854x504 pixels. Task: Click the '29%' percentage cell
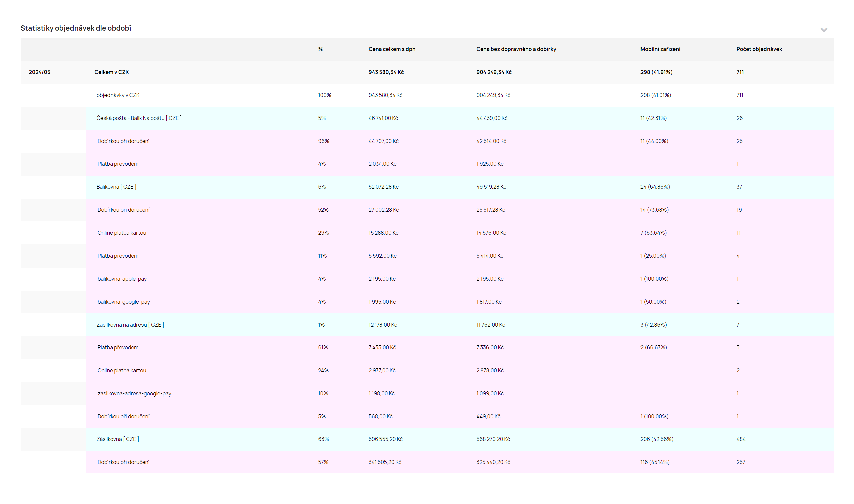(323, 233)
